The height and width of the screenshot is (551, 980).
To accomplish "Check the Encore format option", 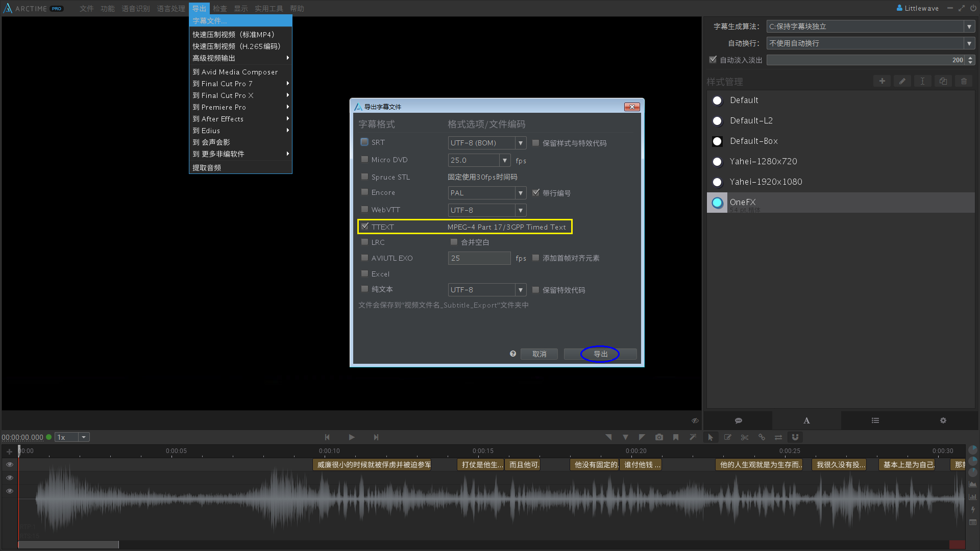I will click(x=364, y=192).
